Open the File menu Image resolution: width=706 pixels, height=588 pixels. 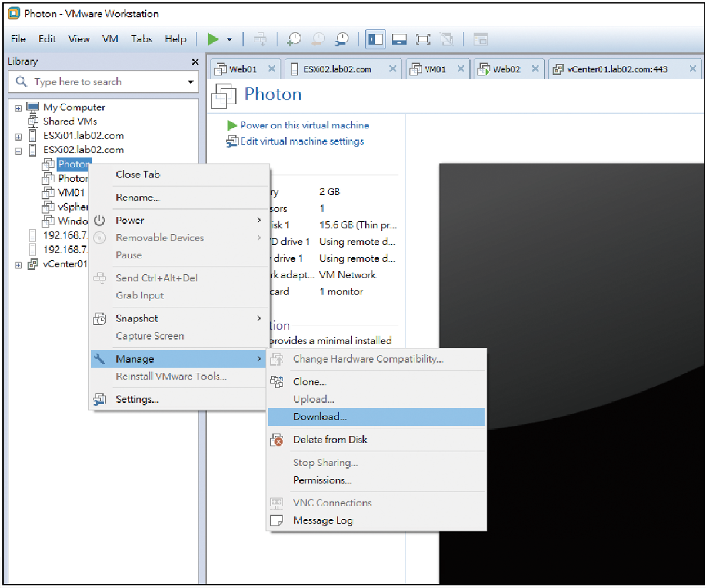tap(18, 39)
